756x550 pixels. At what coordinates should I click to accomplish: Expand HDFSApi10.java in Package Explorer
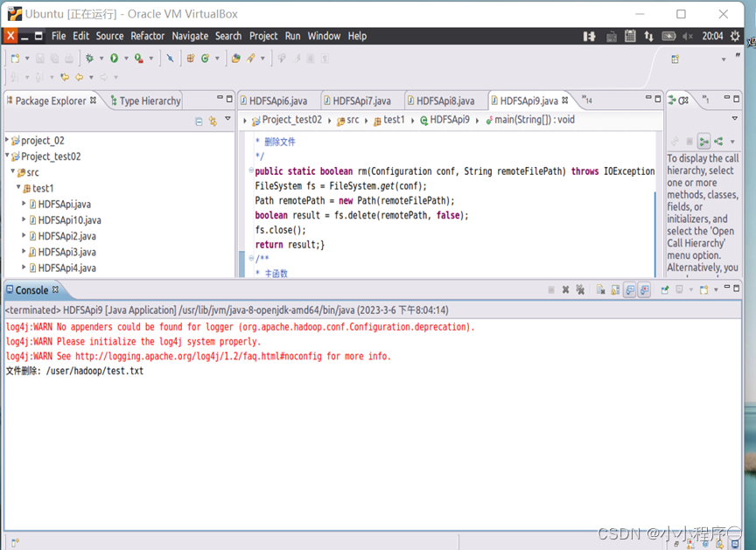[24, 220]
